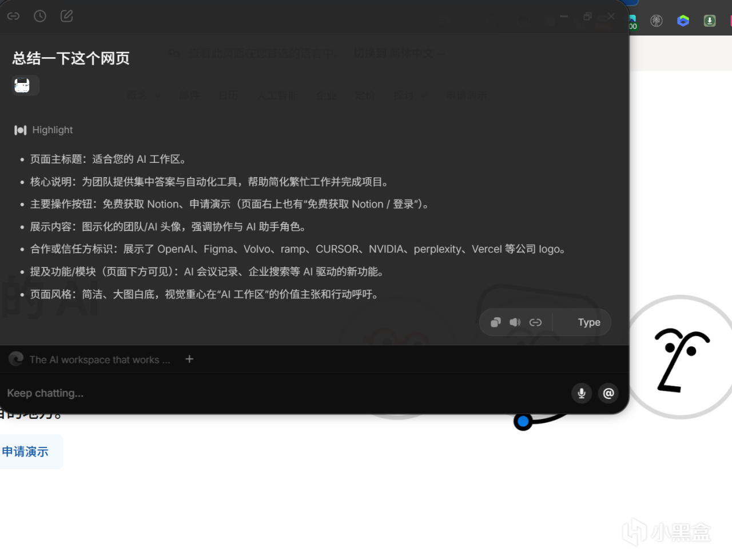The width and height of the screenshot is (732, 560).
Task: Click the bullet starting with '核心说明'
Action: tap(209, 182)
